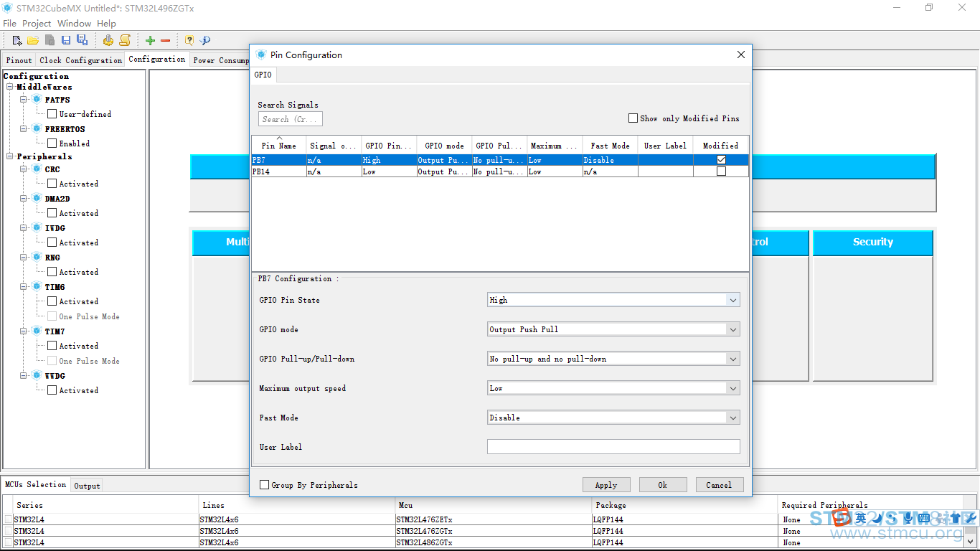This screenshot has width=980, height=551.
Task: Click the FATFS cube icon
Action: coord(37,100)
